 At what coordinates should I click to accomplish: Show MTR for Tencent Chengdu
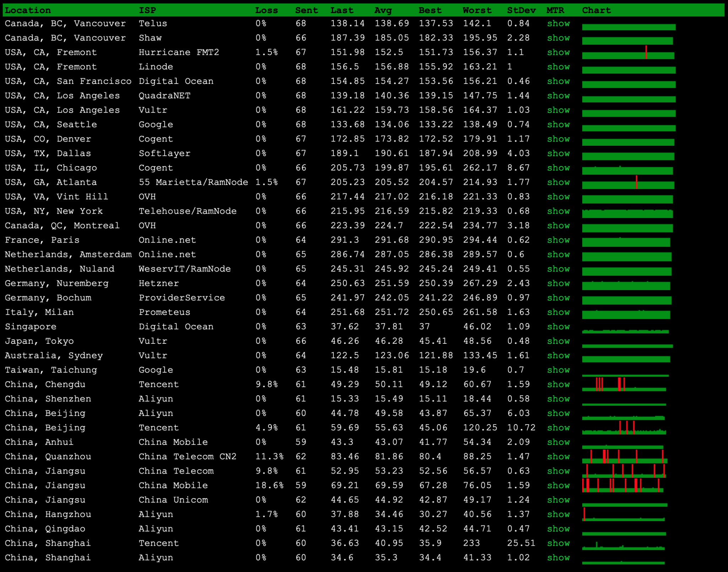tap(558, 384)
